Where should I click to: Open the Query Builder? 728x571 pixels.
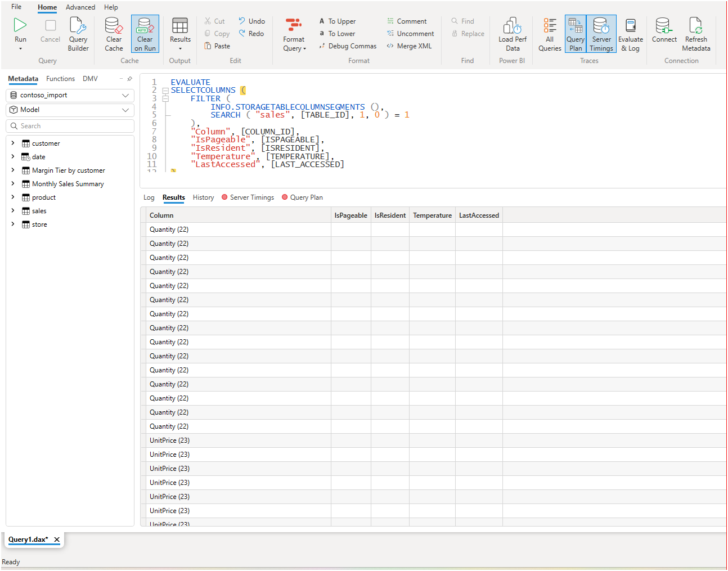click(78, 34)
